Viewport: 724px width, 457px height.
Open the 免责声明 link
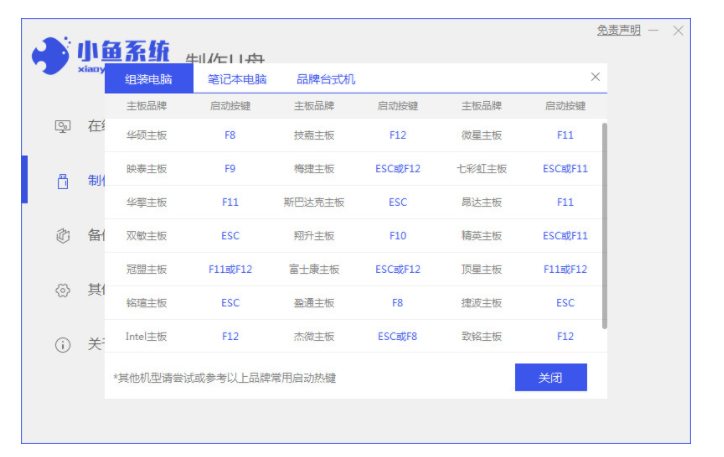click(618, 31)
